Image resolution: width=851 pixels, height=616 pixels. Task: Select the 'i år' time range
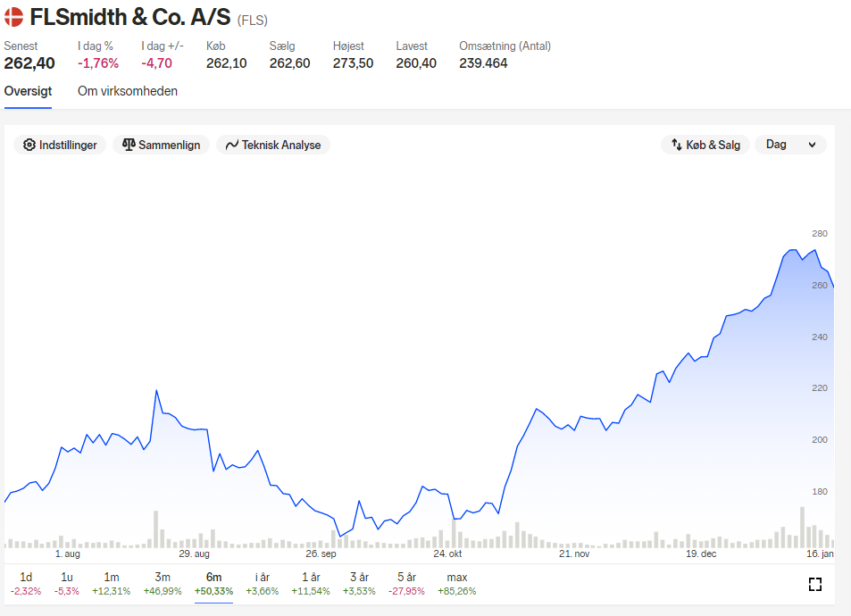click(263, 584)
